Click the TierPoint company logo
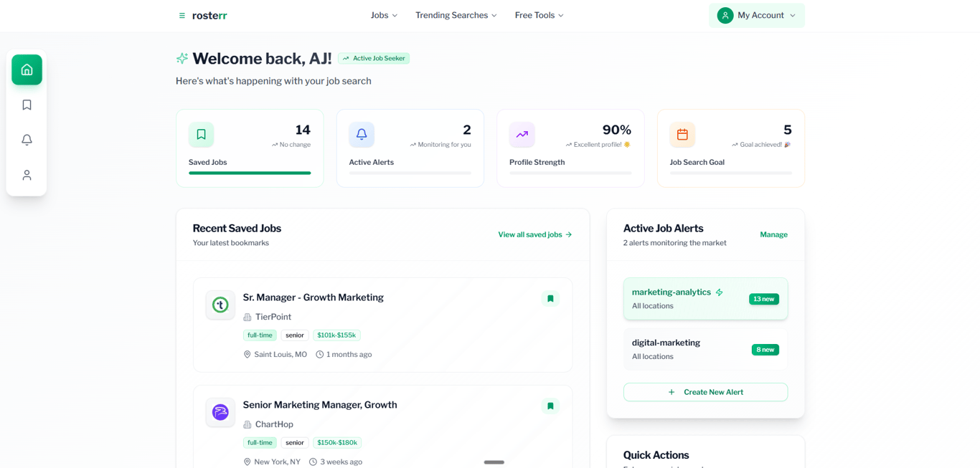Viewport: 980px width, 468px height. pos(220,305)
